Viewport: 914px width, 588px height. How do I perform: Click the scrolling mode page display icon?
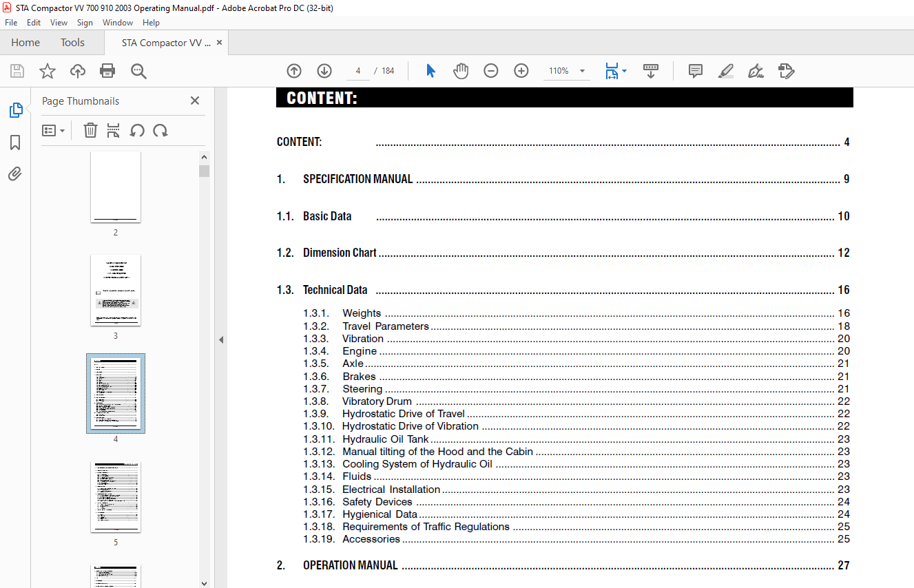tap(651, 71)
